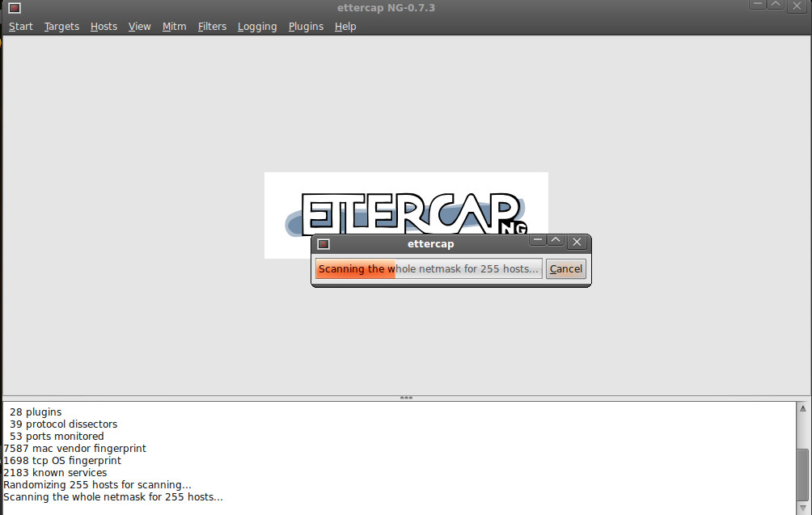Image resolution: width=812 pixels, height=515 pixels.
Task: Click the '1698 tcp OS fingerprint' line
Action: tap(62, 461)
